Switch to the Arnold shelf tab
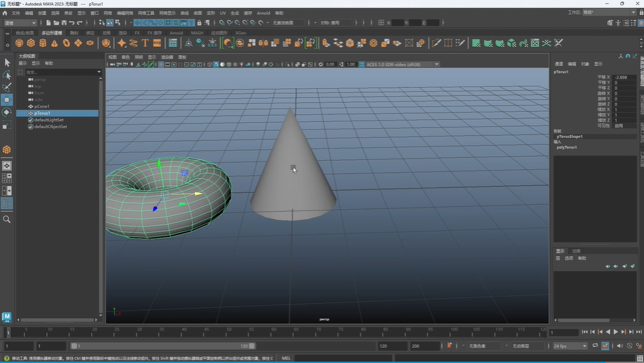 [177, 33]
